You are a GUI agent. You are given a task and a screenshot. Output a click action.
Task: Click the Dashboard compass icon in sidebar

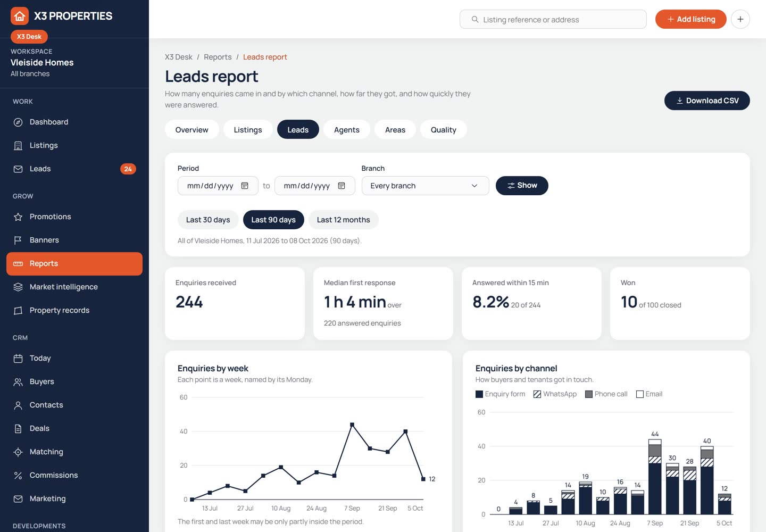[18, 122]
